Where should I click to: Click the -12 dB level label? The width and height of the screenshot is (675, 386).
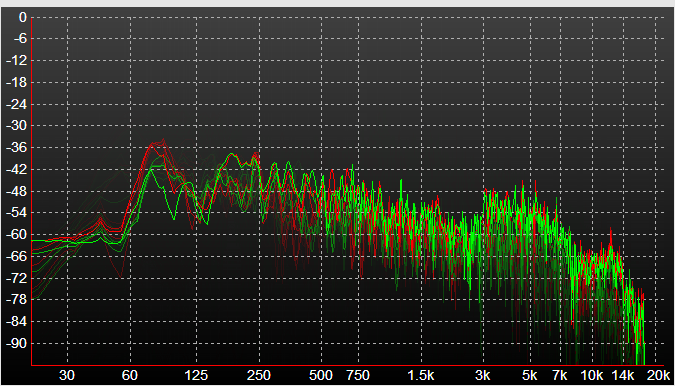16,61
